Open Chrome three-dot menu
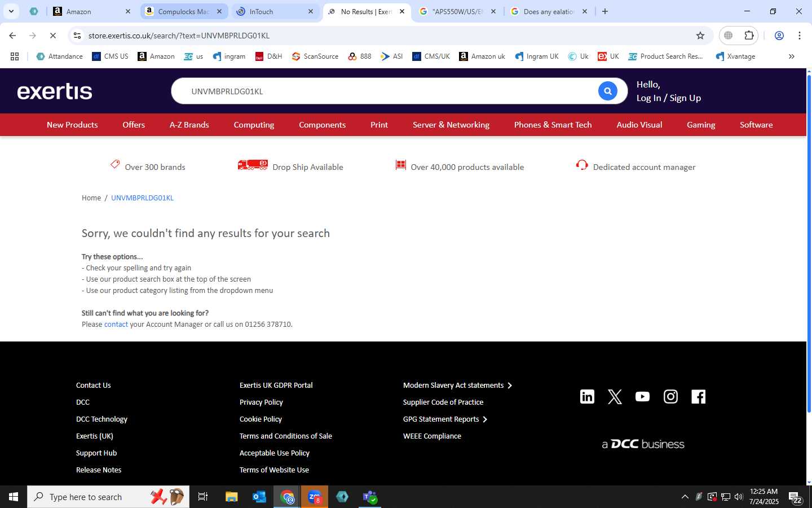Image resolution: width=812 pixels, height=508 pixels. (800, 36)
